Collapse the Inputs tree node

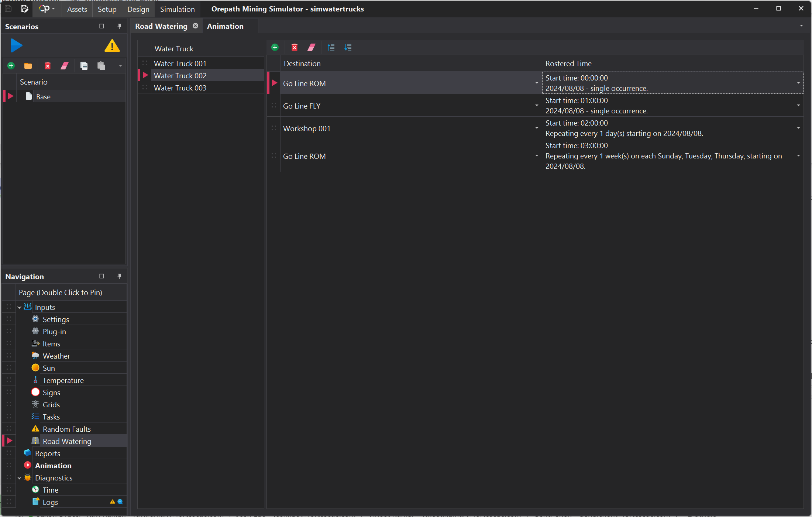pyautogui.click(x=20, y=307)
